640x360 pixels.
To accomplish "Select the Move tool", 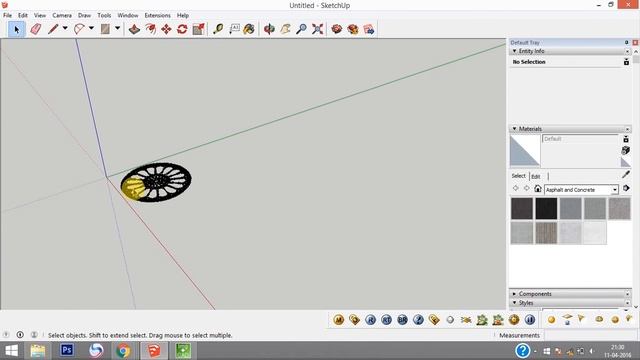I will pos(166,29).
